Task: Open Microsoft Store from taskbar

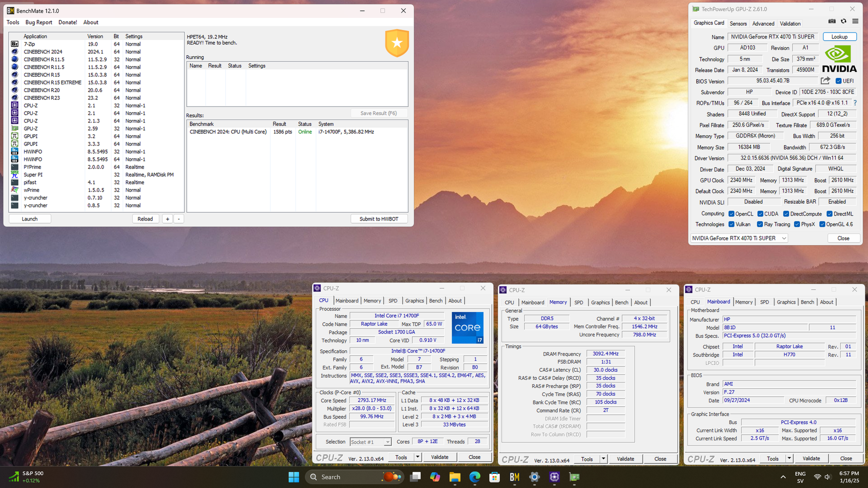Action: pos(495,477)
